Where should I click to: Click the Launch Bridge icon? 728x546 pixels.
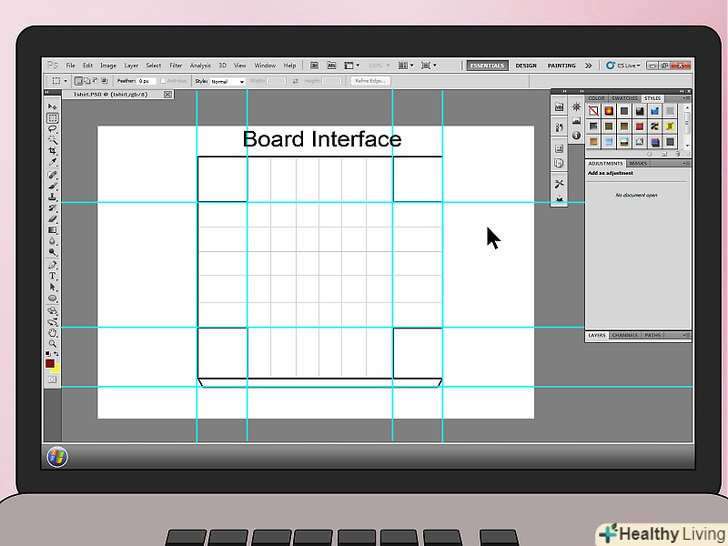click(314, 65)
